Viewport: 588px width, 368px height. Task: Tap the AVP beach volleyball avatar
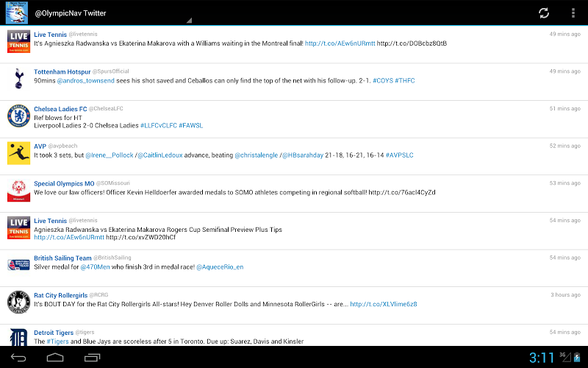[x=18, y=153]
